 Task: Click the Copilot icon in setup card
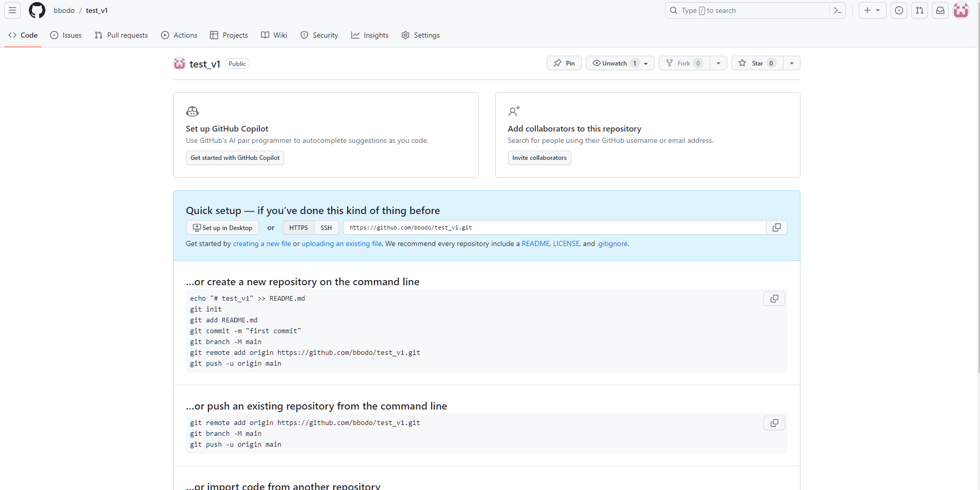point(192,111)
